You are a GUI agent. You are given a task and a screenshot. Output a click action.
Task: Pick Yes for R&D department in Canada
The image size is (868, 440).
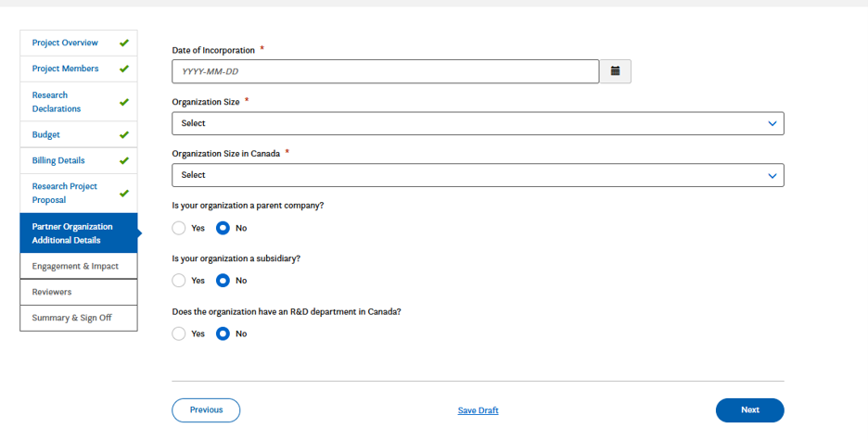click(x=179, y=333)
